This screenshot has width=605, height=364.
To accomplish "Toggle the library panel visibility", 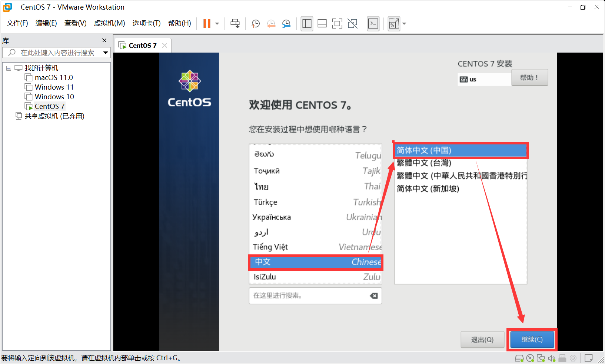I will tap(307, 23).
